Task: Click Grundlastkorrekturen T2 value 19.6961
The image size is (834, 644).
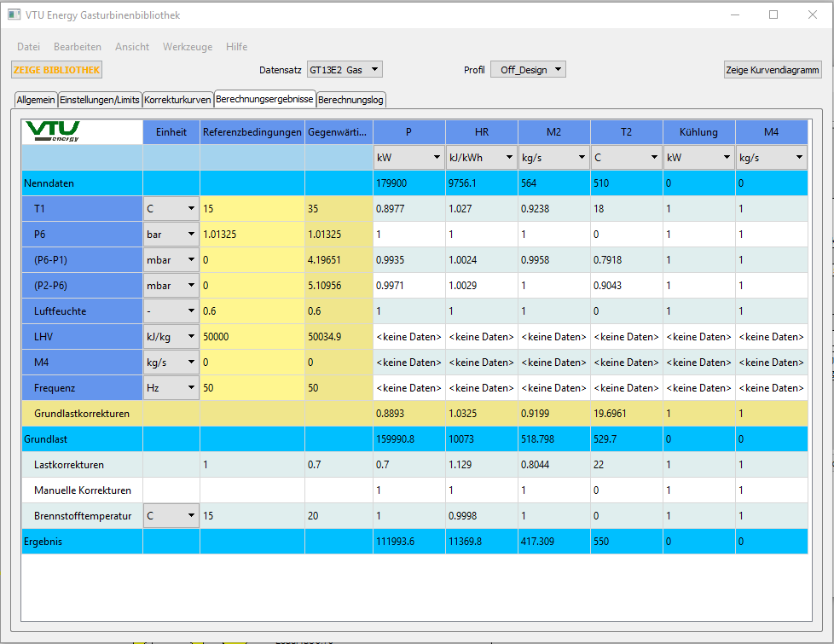Action: pyautogui.click(x=626, y=414)
